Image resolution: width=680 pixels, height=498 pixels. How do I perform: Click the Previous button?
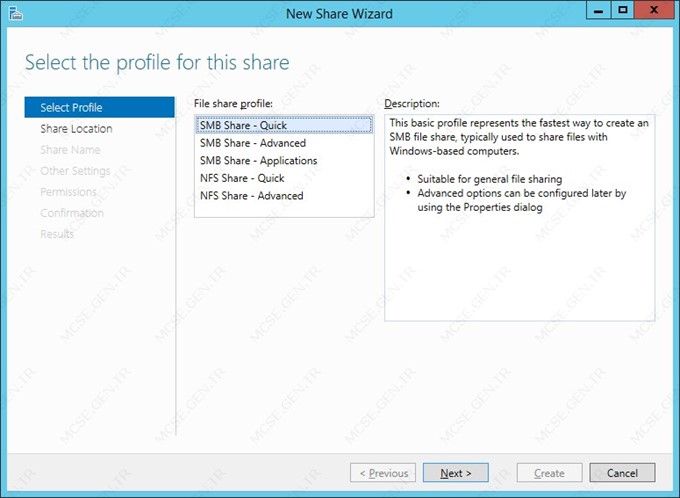point(383,473)
